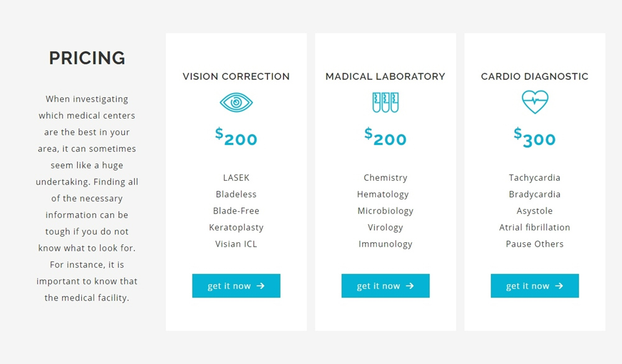Get the Madical Laboratory plan now
622x364 pixels.
(385, 286)
